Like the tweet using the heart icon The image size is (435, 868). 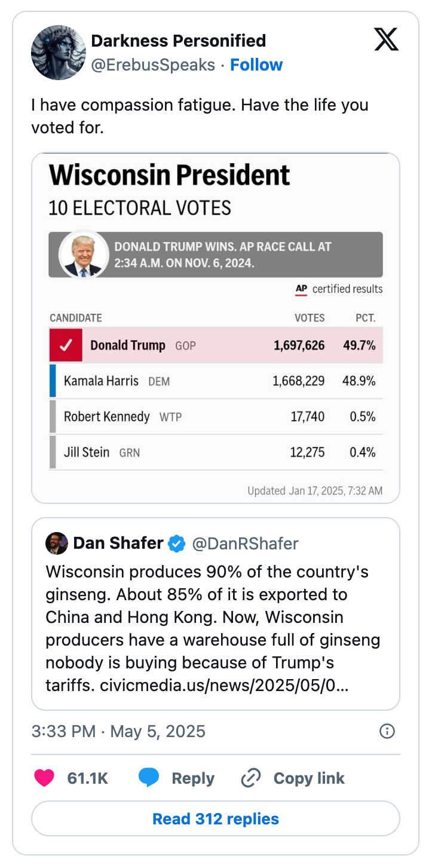click(x=44, y=778)
